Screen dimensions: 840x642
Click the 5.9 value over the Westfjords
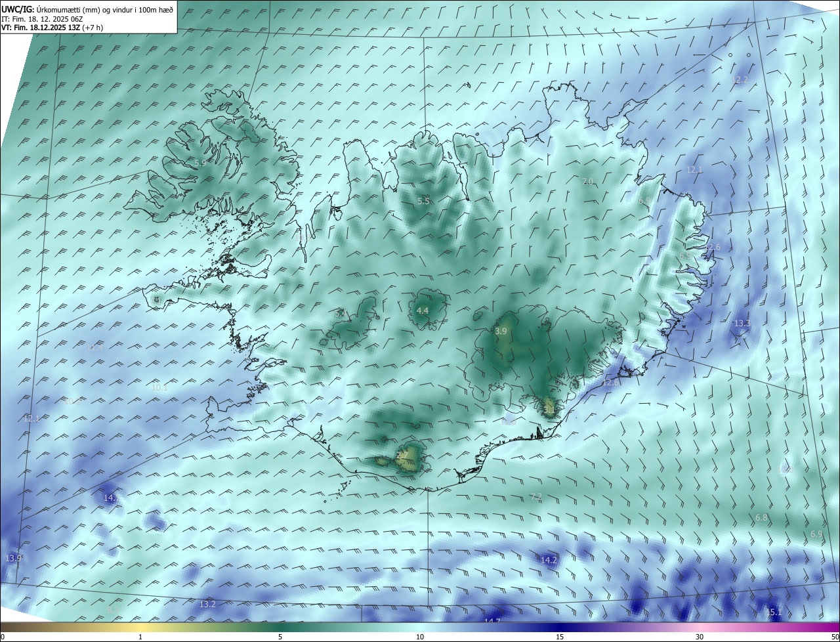coord(200,163)
